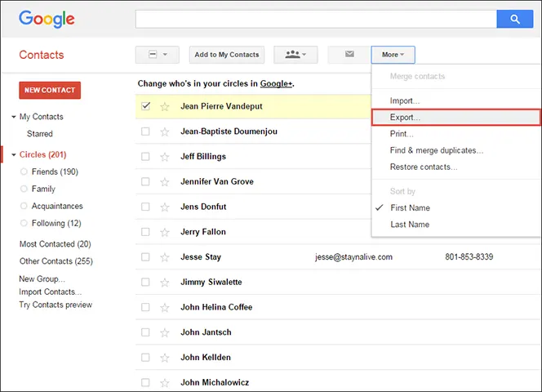
Task: Click the email envelope icon button
Action: 349,55
